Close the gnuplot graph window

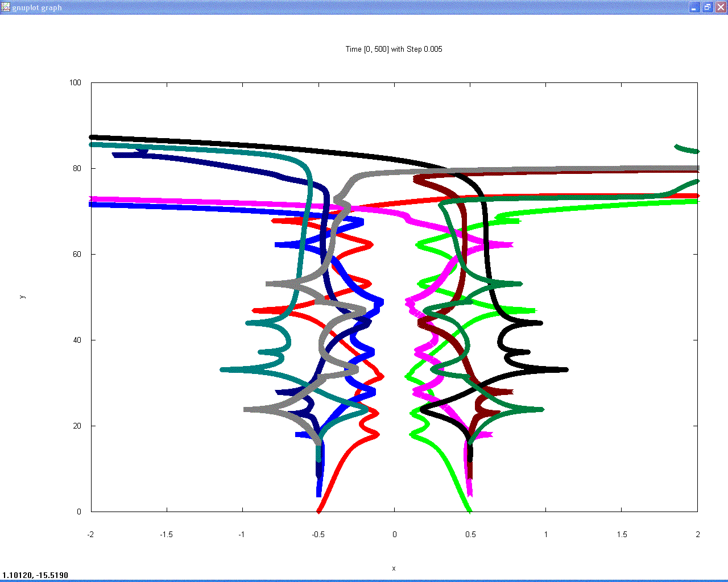pyautogui.click(x=721, y=7)
